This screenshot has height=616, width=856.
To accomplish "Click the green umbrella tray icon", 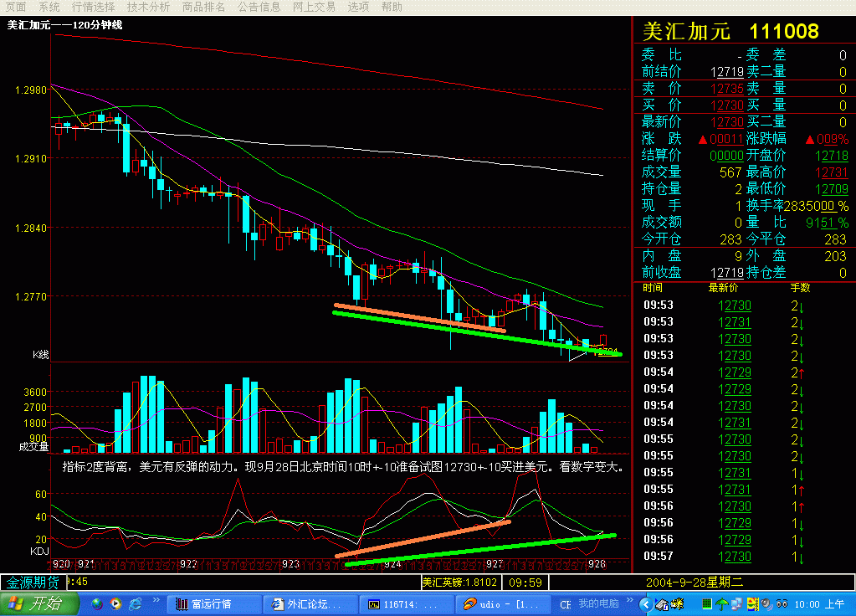I will (x=722, y=604).
